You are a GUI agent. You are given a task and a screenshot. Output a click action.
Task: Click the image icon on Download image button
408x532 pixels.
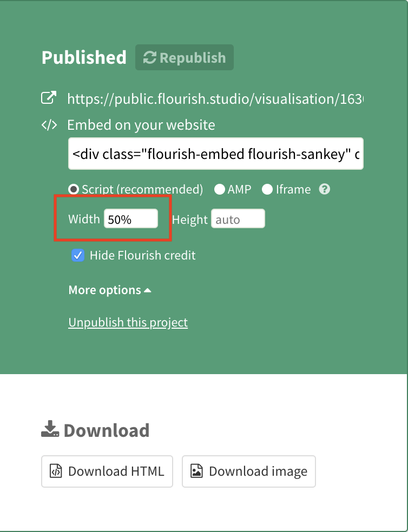(199, 471)
